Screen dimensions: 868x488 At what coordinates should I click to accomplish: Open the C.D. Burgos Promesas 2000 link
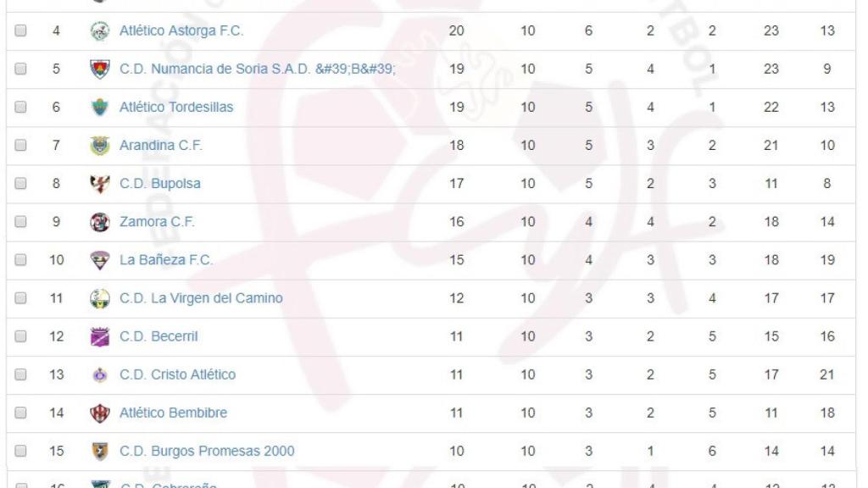click(209, 451)
